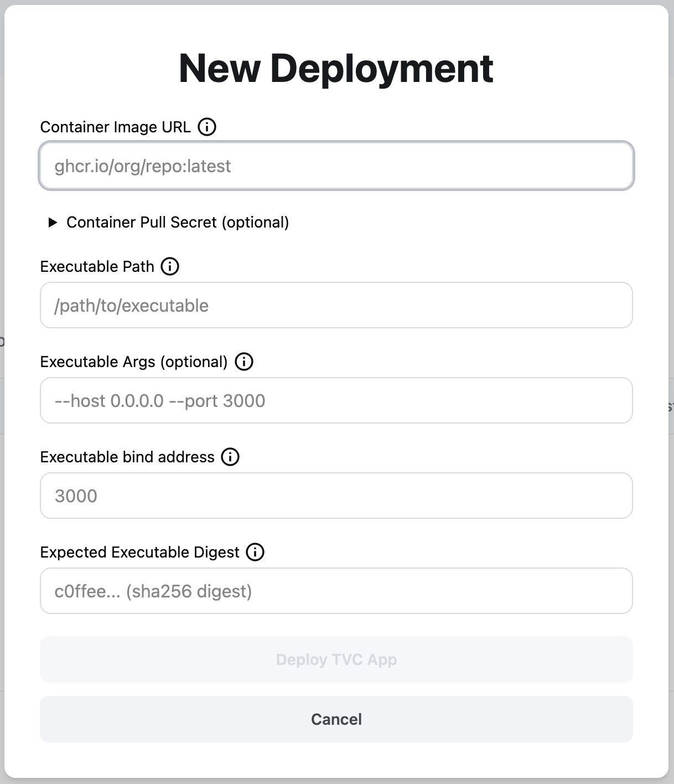Select the Executable Args input field
The image size is (674, 784).
pos(336,400)
